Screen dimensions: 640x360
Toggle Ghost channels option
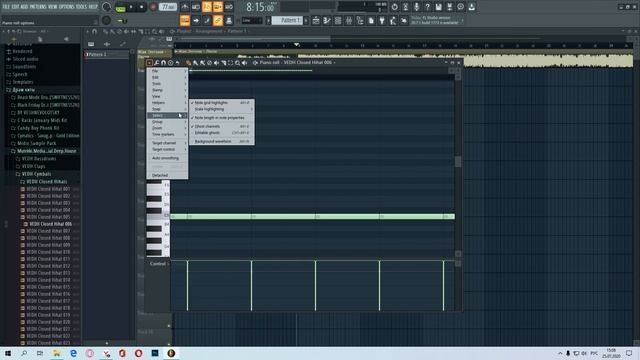(x=222, y=127)
